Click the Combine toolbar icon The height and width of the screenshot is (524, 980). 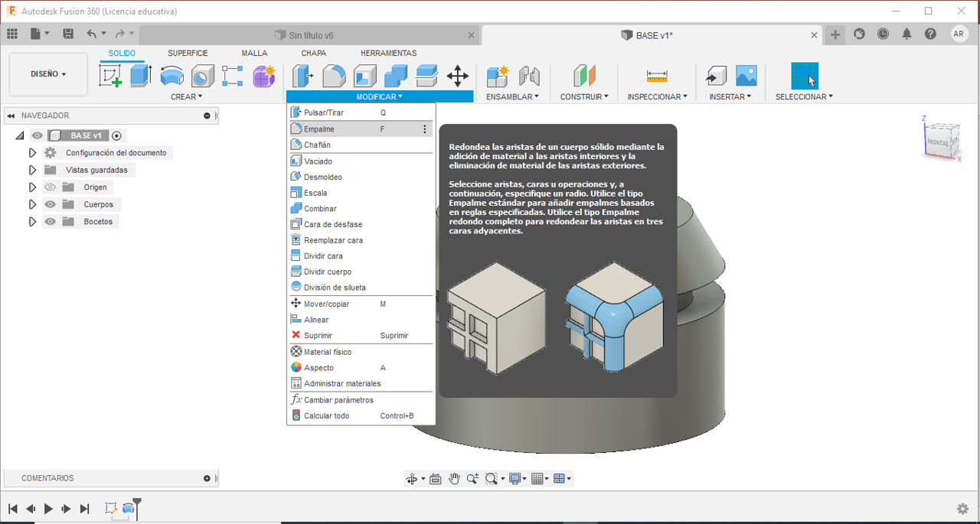coord(396,76)
